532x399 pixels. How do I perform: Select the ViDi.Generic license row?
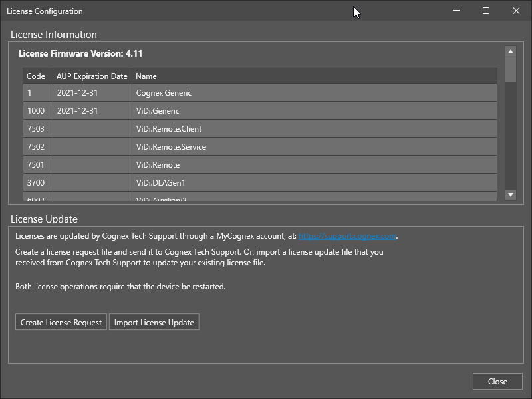click(158, 111)
